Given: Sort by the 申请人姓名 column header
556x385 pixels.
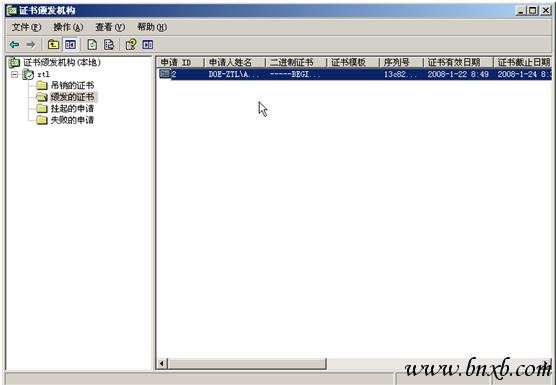Looking at the screenshot, I should [x=235, y=62].
